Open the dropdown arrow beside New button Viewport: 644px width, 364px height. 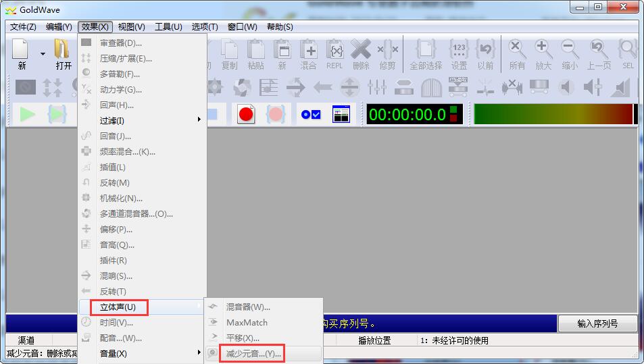point(43,54)
